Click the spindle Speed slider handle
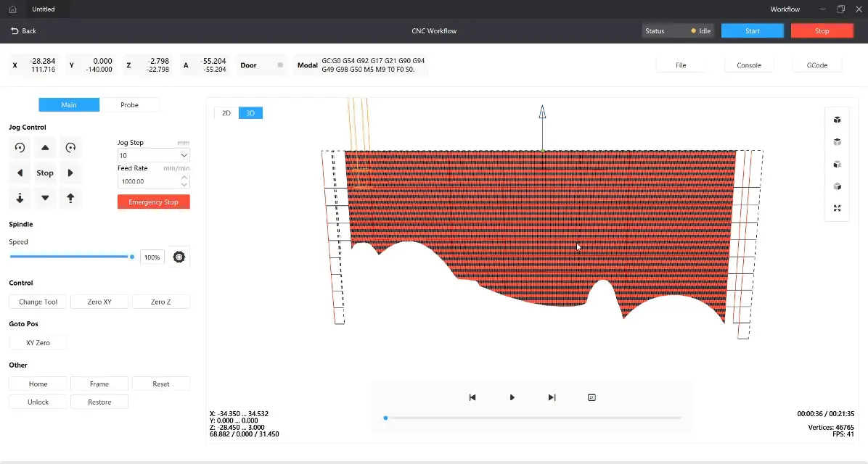This screenshot has height=464, width=868. coord(131,257)
